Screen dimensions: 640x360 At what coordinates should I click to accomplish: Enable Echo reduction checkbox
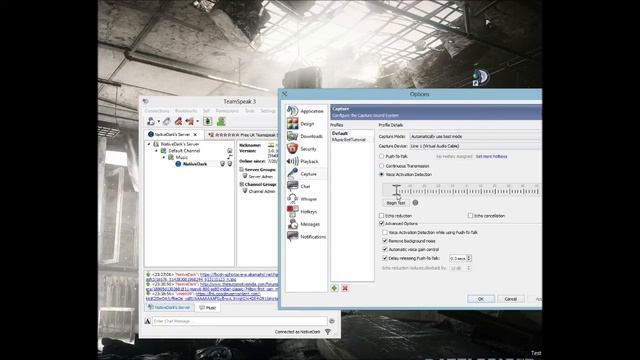click(382, 216)
